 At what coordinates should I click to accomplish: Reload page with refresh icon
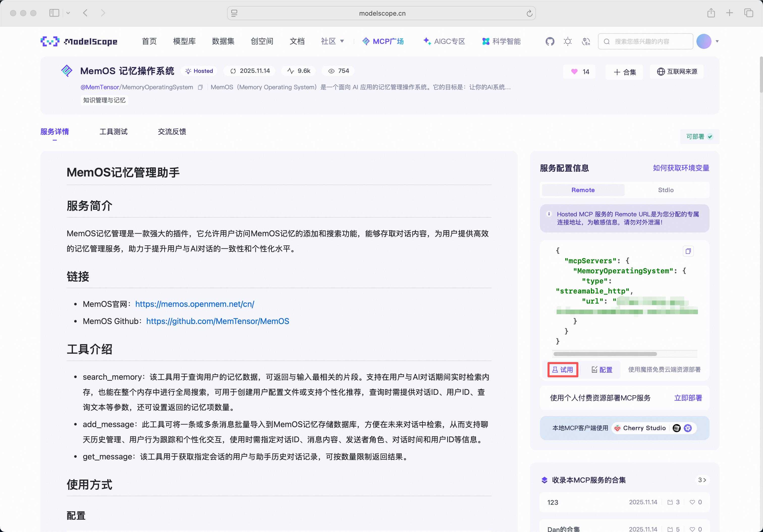click(529, 13)
